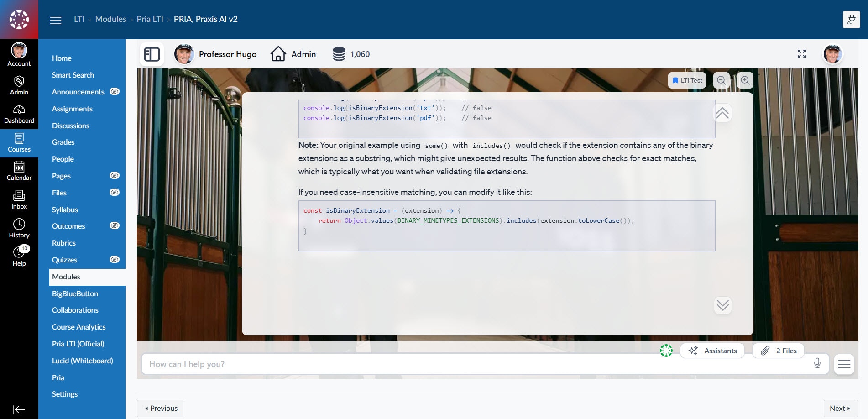Image resolution: width=868 pixels, height=419 pixels.
Task: Zoom in the chat view
Action: pos(745,80)
